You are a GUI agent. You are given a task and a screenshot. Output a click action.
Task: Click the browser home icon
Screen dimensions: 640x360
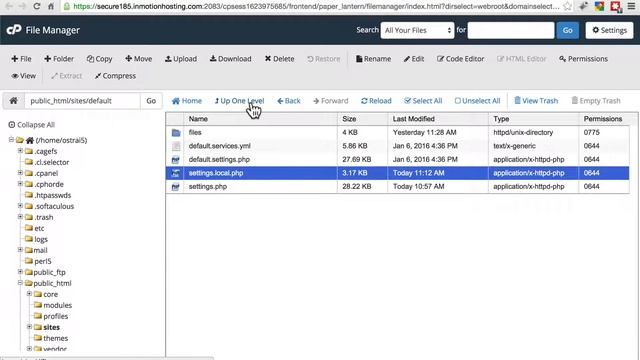click(51, 6)
